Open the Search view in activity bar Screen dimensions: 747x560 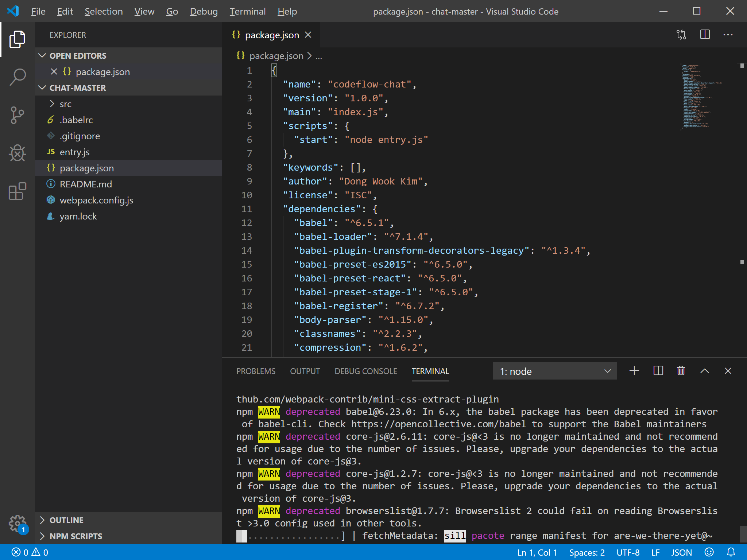pyautogui.click(x=17, y=77)
